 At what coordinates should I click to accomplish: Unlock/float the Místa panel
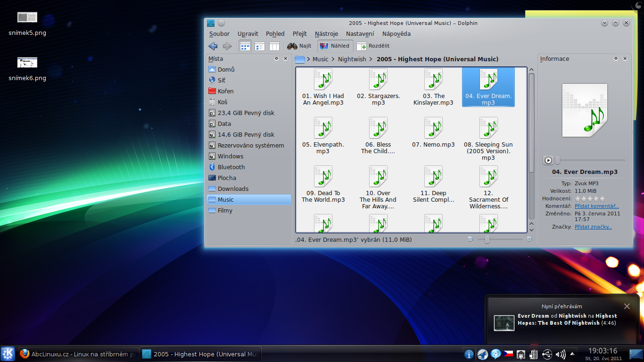coord(277,59)
